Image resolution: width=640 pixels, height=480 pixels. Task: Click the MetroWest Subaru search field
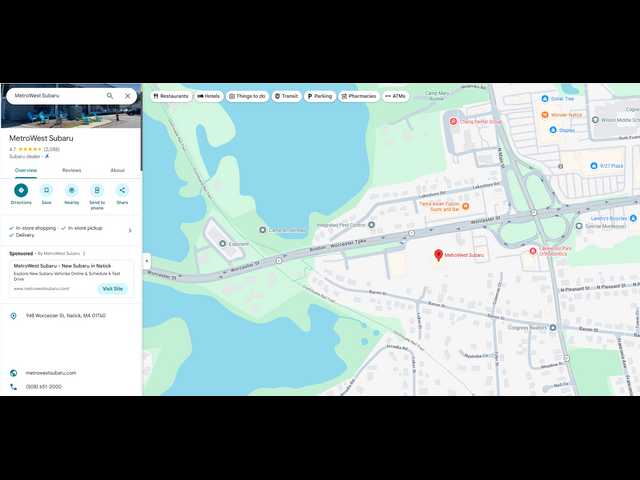tap(57, 96)
